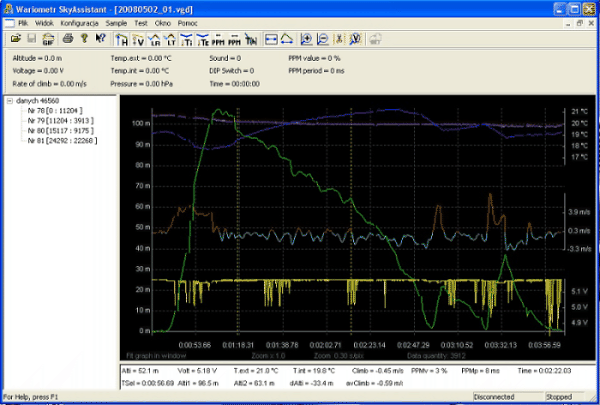600x405 pixels.
Task: Toggle the voltage V graph button
Action: [x=139, y=40]
